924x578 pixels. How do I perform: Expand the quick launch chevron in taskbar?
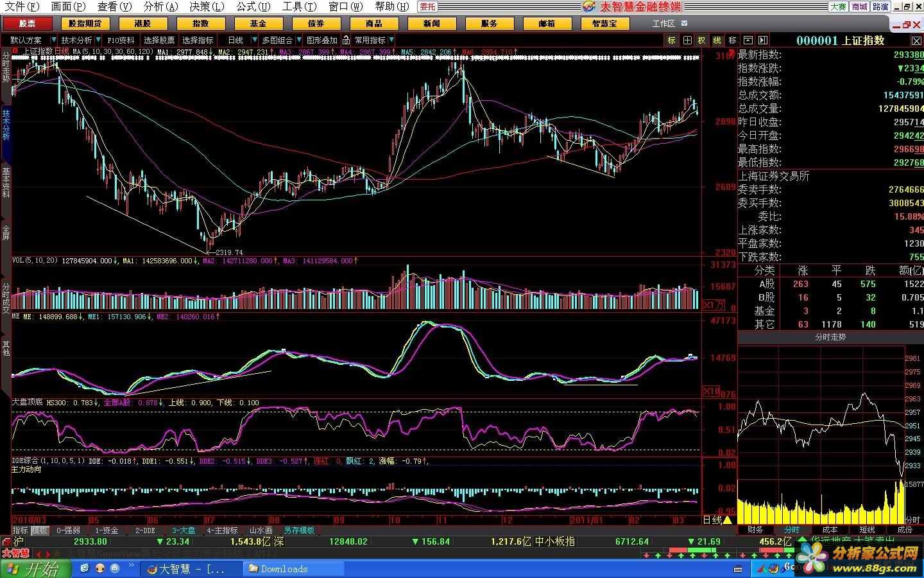132,566
